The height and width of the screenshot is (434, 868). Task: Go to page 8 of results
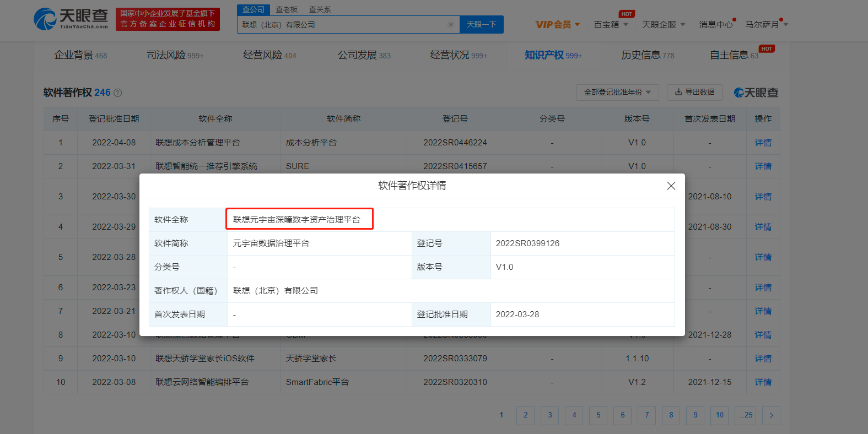pos(671,415)
